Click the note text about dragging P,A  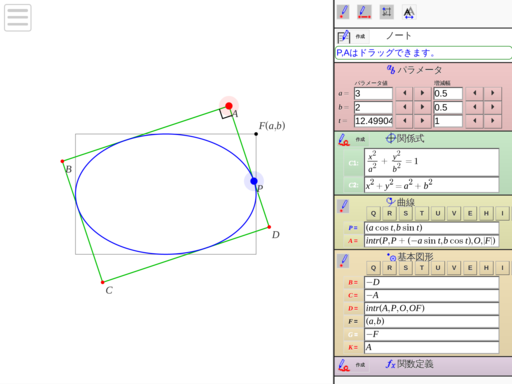423,53
